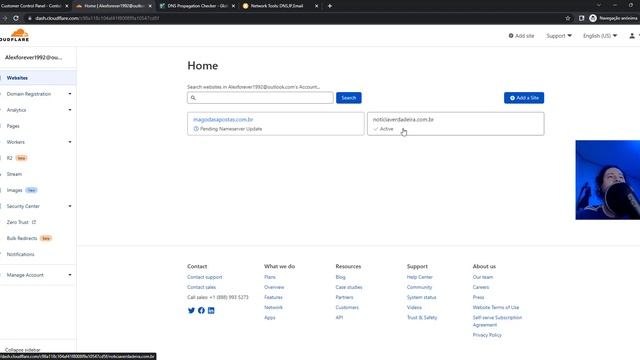Click the Cloudflare logo
This screenshot has width=640, height=360.
[14, 35]
